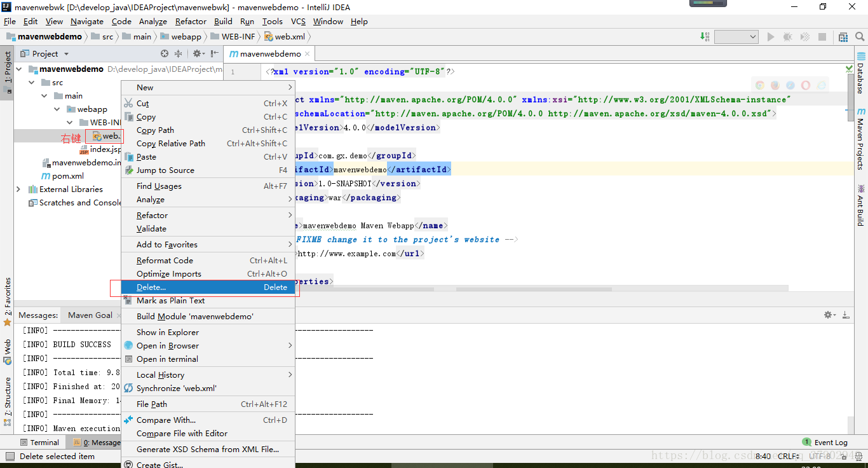This screenshot has width=868, height=468.
Task: Choose Delete... in the context menu
Action: point(208,287)
